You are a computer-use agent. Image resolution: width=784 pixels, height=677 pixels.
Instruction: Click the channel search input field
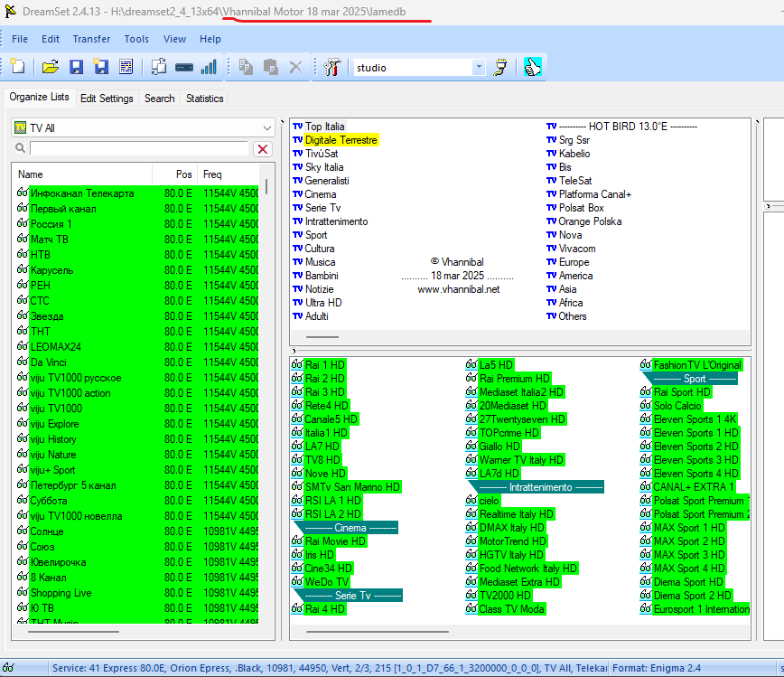(x=139, y=148)
